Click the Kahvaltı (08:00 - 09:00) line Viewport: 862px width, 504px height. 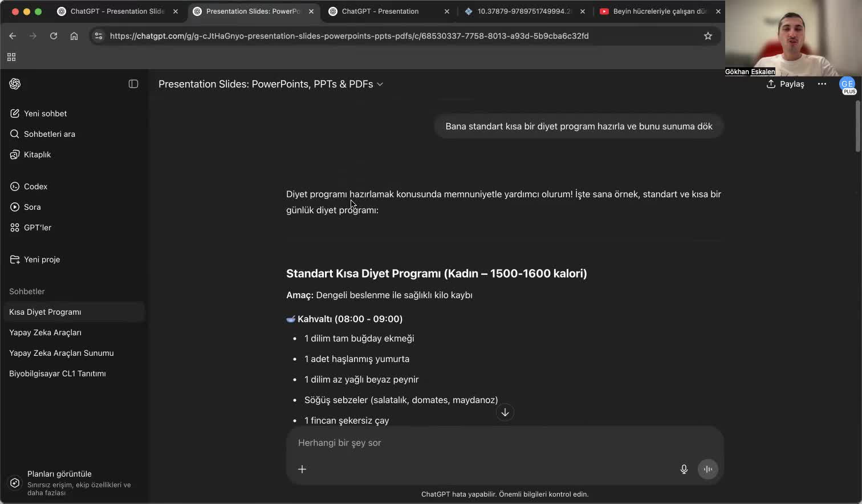[344, 319]
